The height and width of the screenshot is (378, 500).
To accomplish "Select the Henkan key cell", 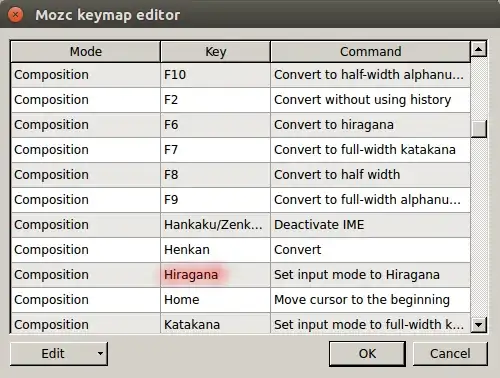I will (216, 250).
